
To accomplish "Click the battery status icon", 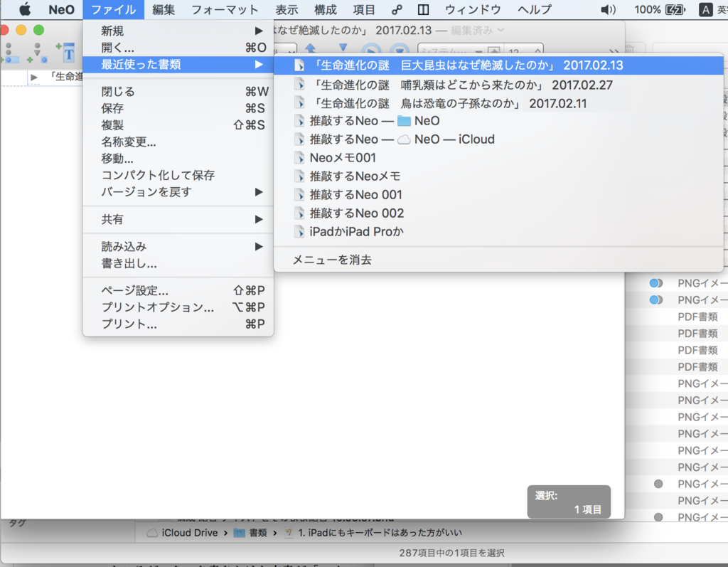I will pyautogui.click(x=675, y=9).
